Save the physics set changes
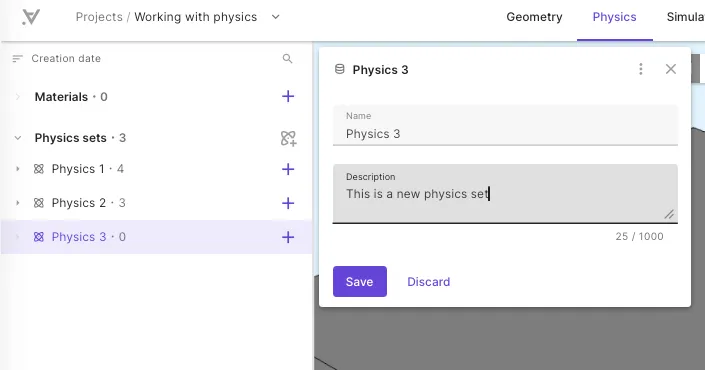The image size is (705, 370). pyautogui.click(x=360, y=281)
